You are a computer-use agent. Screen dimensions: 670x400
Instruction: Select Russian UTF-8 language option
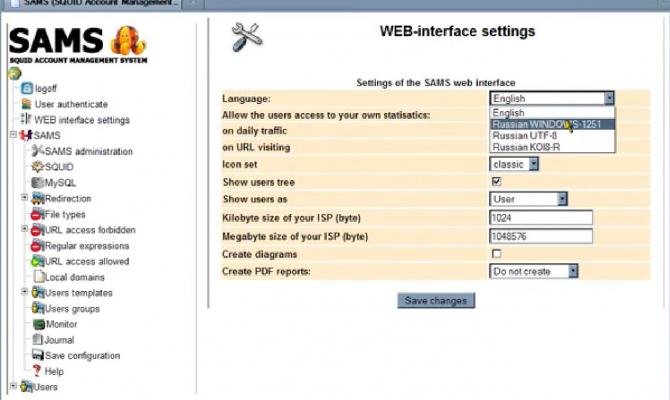pos(552,135)
